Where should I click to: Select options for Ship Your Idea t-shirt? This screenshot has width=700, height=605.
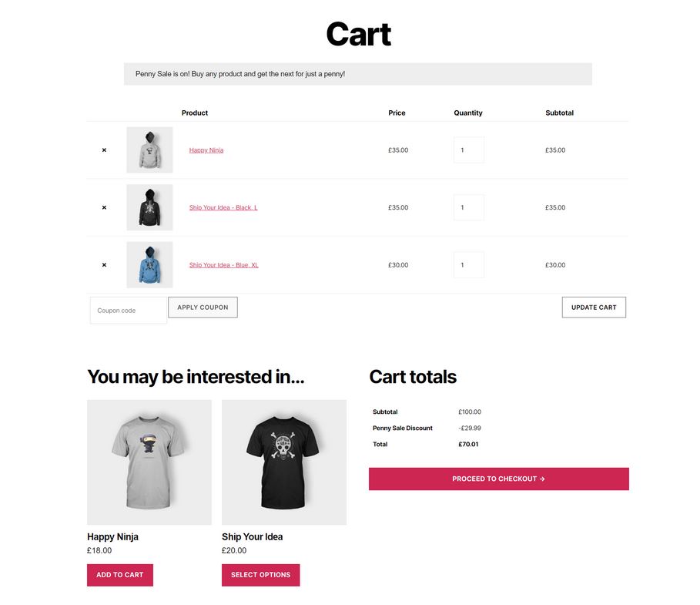[x=261, y=575]
